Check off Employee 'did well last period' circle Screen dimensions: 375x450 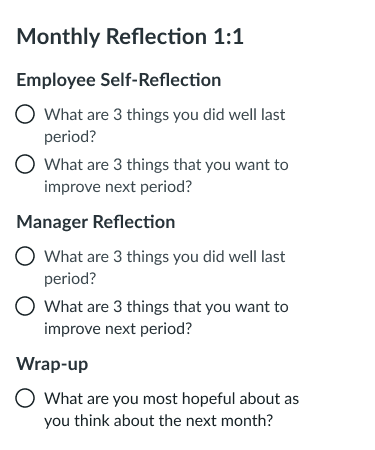(25, 114)
